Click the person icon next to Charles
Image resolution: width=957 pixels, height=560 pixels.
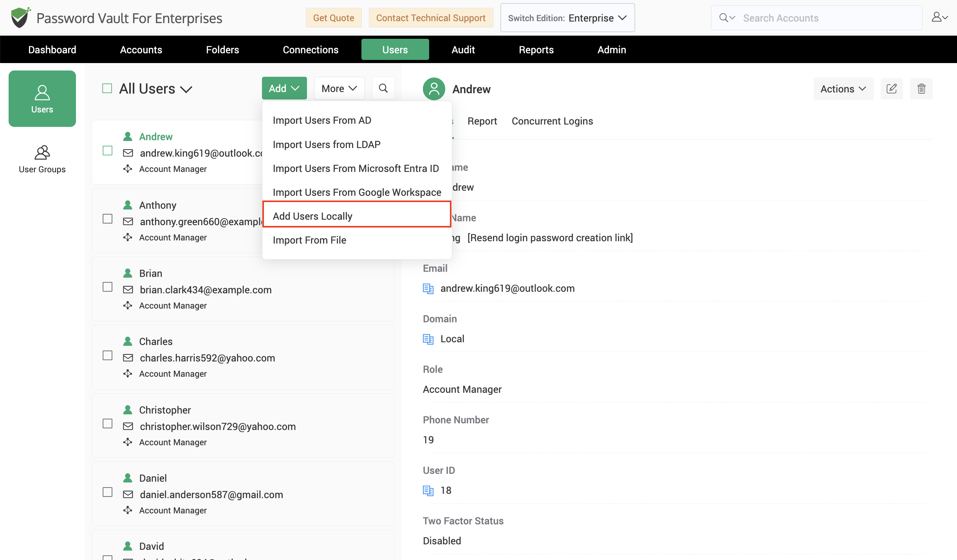(128, 341)
